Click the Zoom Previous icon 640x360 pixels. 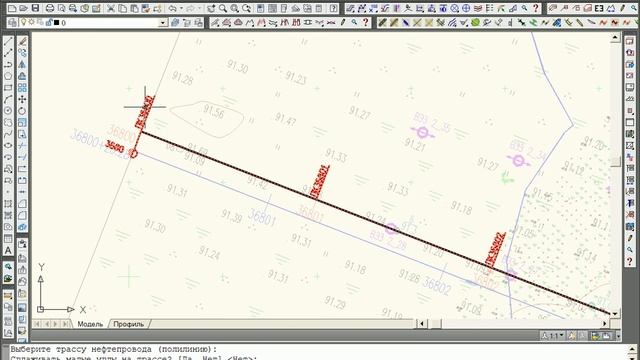247,8
